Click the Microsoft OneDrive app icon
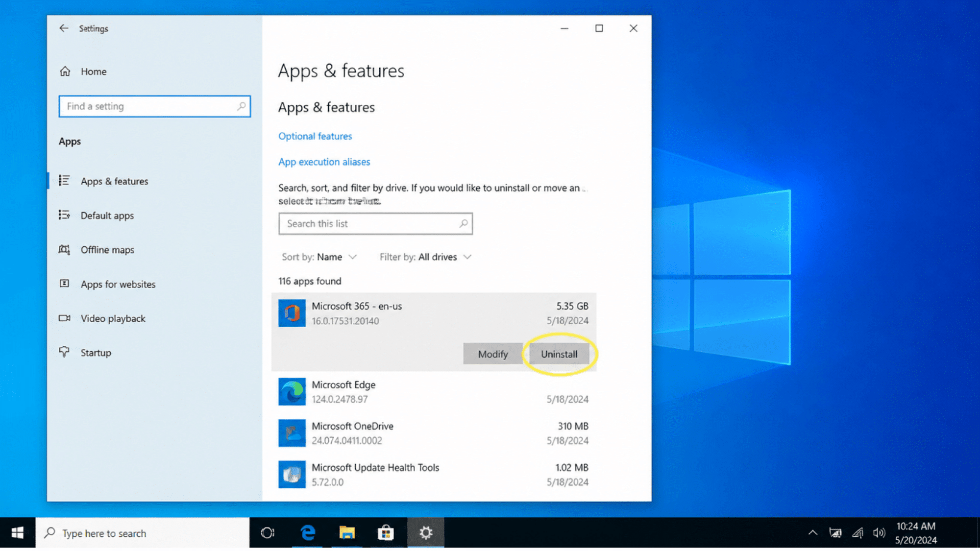 pyautogui.click(x=292, y=433)
